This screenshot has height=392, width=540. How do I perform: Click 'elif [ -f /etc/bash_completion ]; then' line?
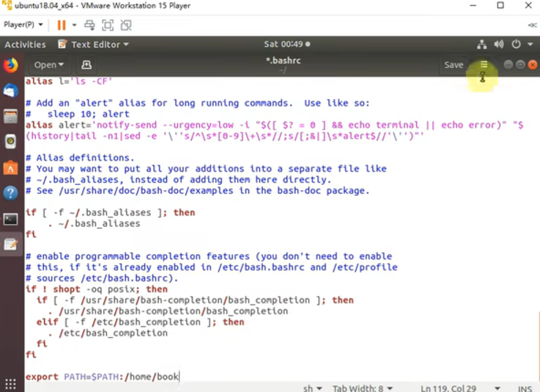coord(140,322)
